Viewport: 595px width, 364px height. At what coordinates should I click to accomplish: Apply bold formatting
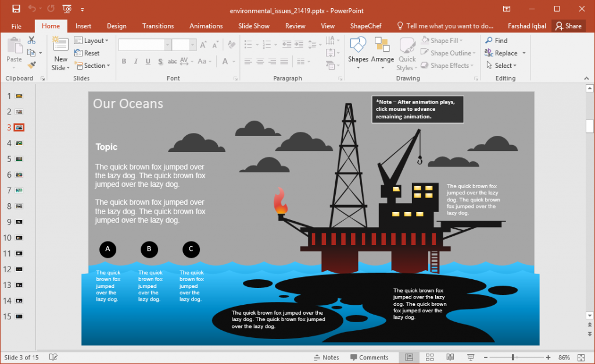[x=124, y=61]
